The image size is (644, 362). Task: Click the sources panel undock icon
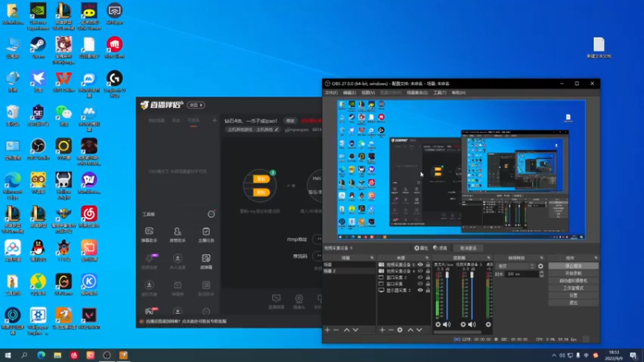coord(427,257)
